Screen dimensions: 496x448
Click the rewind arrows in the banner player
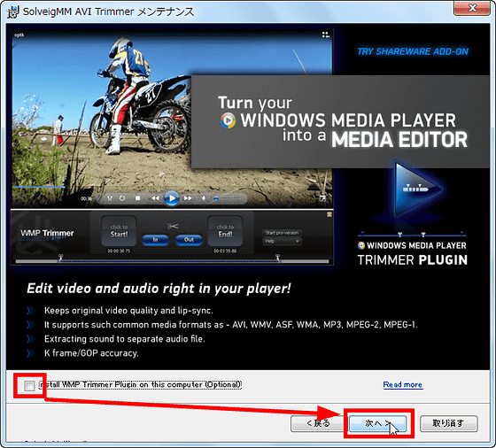[155, 198]
